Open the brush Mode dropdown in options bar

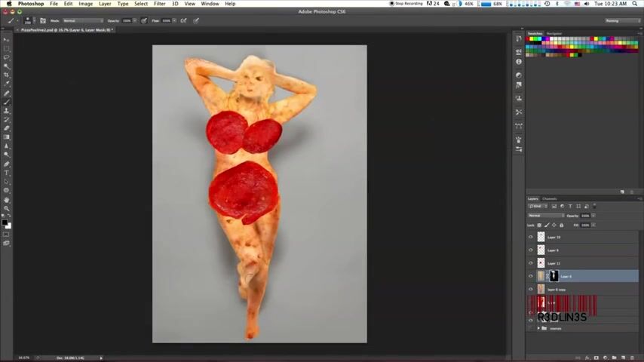81,20
